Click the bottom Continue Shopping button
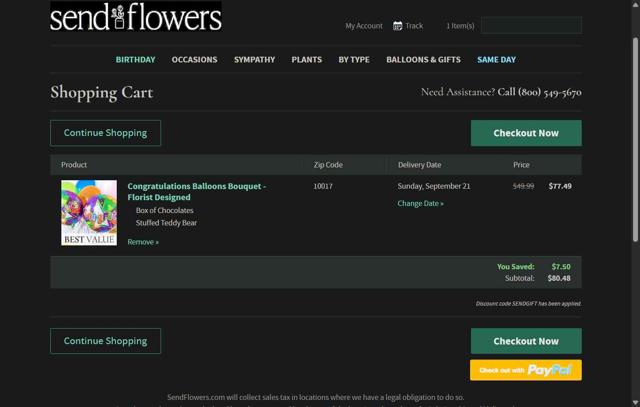This screenshot has width=640, height=407. coord(105,341)
